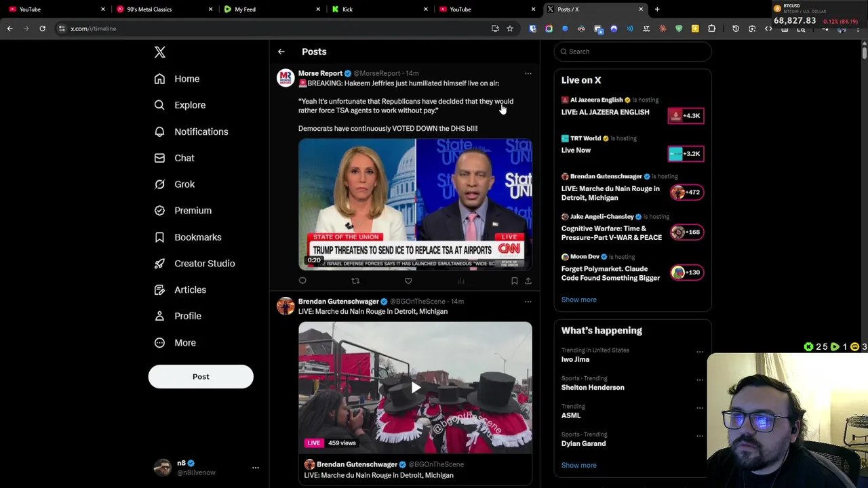868x488 pixels.
Task: Repost the Morse Report post
Action: [x=355, y=281]
